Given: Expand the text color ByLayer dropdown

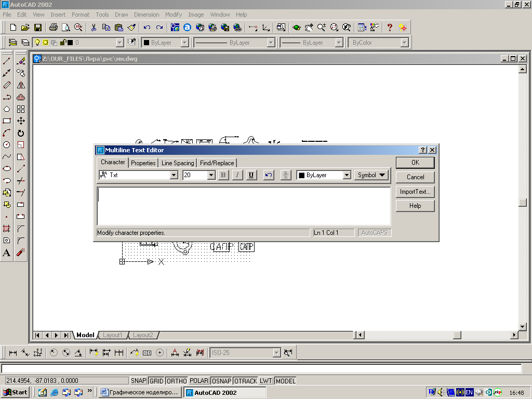Looking at the screenshot, I should [x=347, y=175].
